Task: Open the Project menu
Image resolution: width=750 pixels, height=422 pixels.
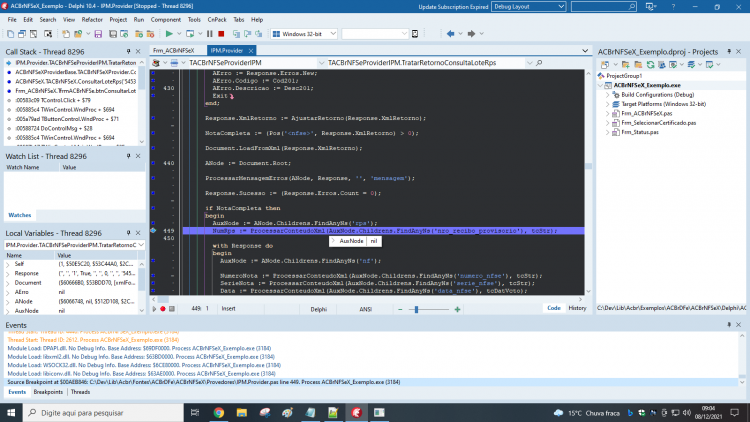Action: (118, 20)
